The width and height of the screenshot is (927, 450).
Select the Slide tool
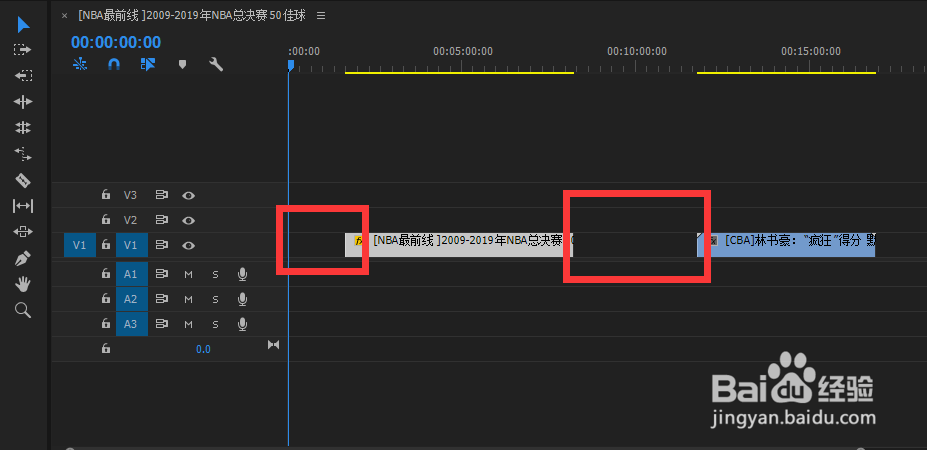[x=23, y=232]
